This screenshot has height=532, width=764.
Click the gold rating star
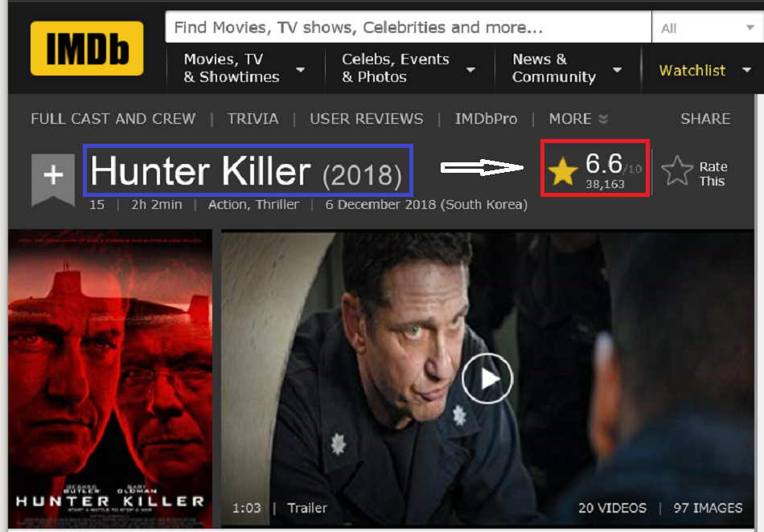pos(563,171)
